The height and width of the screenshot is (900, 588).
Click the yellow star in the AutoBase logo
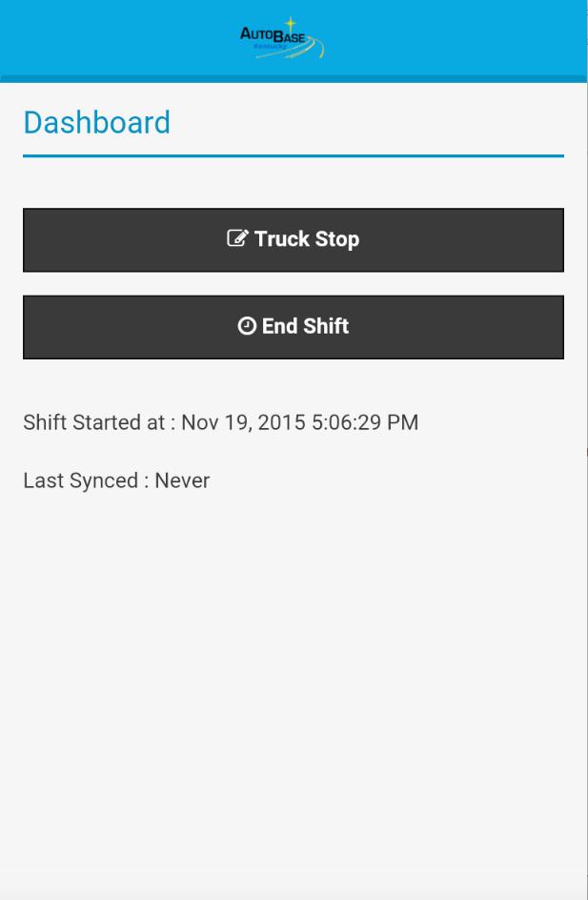tap(292, 24)
